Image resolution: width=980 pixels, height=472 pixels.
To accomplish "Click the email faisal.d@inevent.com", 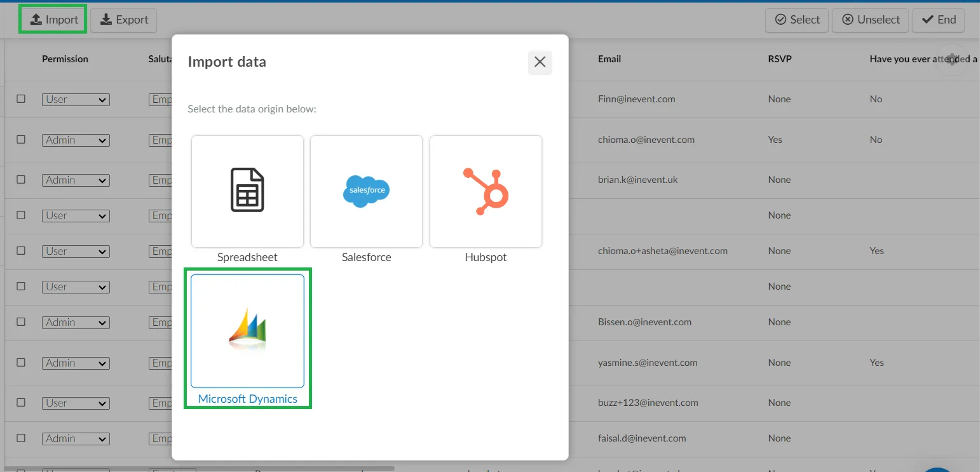I will pos(642,438).
